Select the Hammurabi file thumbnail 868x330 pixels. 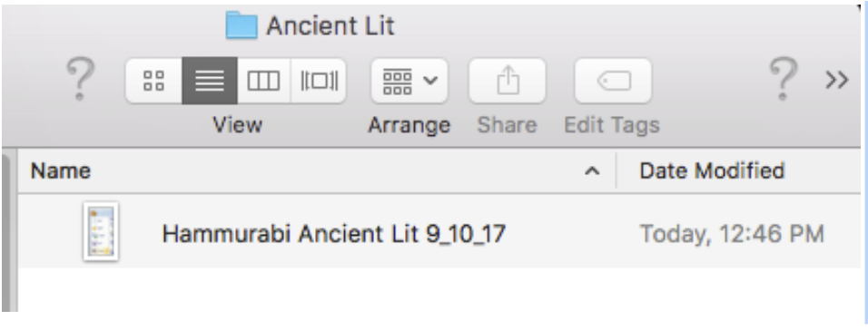pos(101,231)
